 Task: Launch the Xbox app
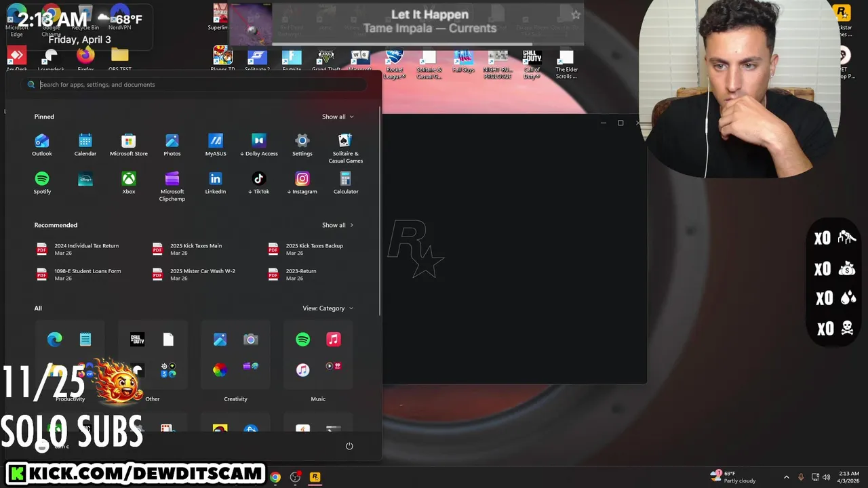pos(128,183)
